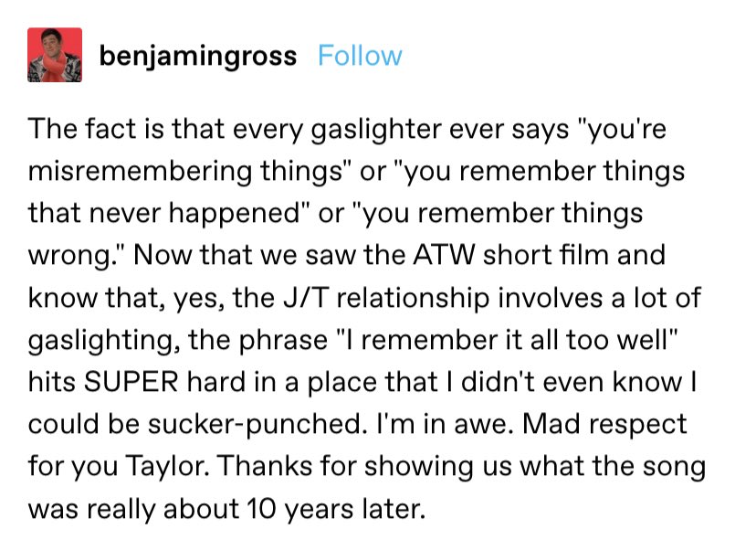The height and width of the screenshot is (550, 756).
Task: Click the benjamingross username
Action: tap(198, 57)
